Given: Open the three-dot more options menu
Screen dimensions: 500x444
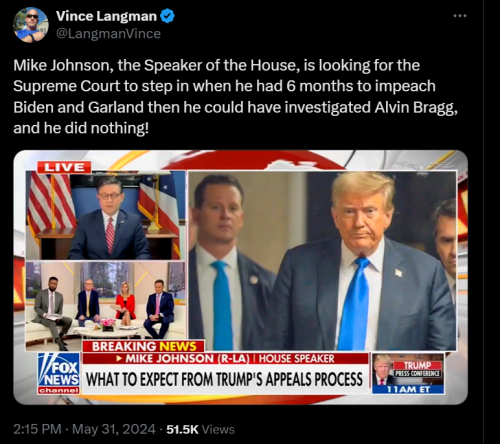Looking at the screenshot, I should point(460,16).
